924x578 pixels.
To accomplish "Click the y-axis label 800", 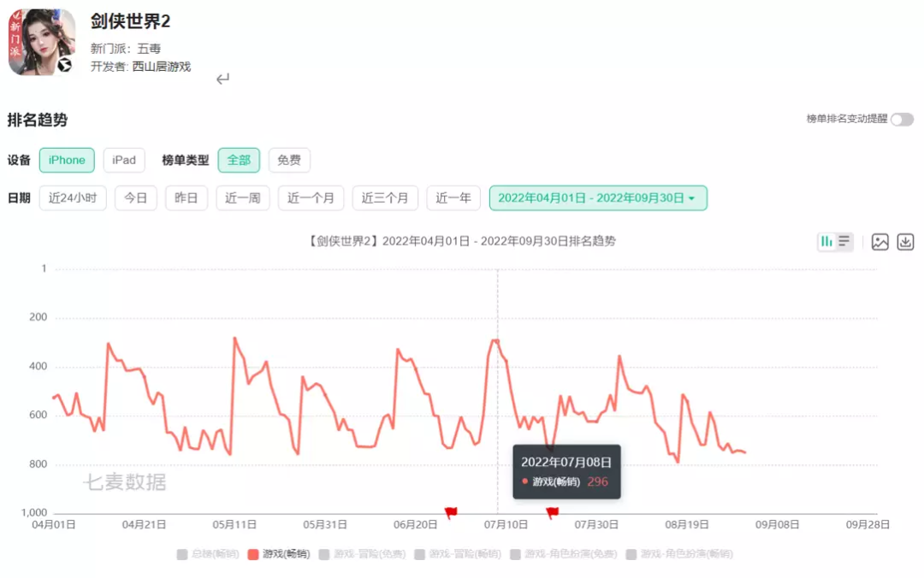I will pyautogui.click(x=38, y=463).
